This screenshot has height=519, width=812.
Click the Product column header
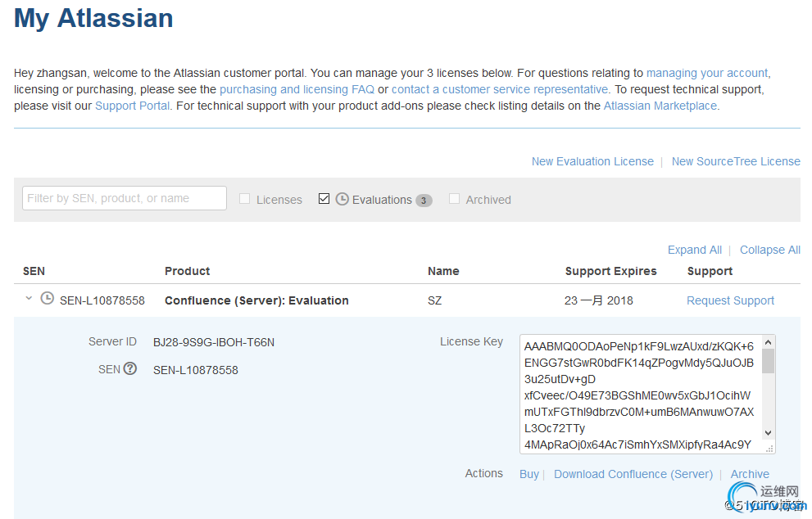(x=187, y=271)
